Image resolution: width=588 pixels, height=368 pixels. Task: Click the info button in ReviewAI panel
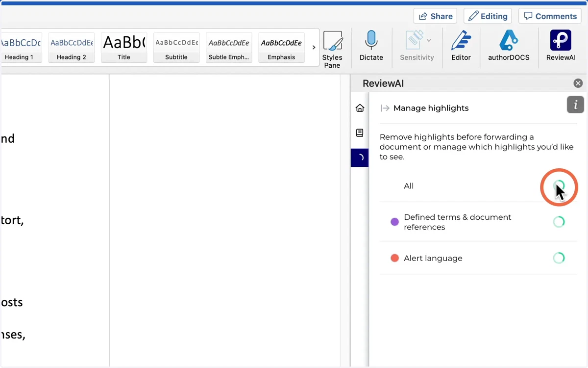(575, 105)
